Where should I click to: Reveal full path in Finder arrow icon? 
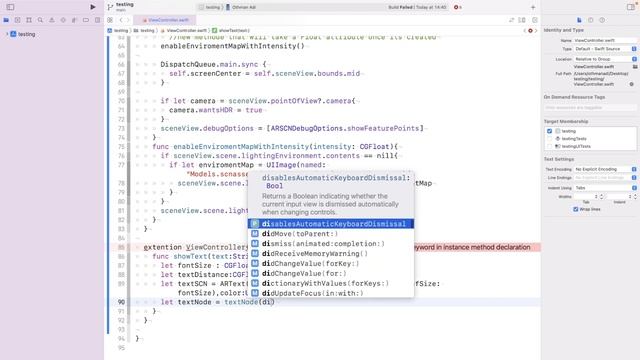click(x=631, y=84)
